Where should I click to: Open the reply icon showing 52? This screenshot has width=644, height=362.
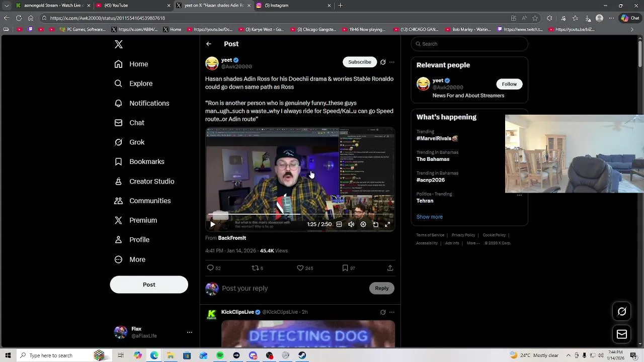click(x=214, y=268)
